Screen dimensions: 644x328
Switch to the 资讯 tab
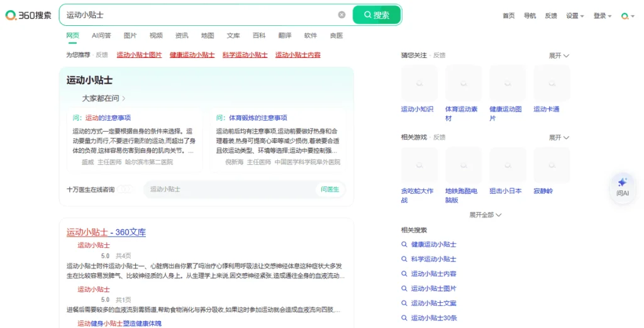point(182,36)
